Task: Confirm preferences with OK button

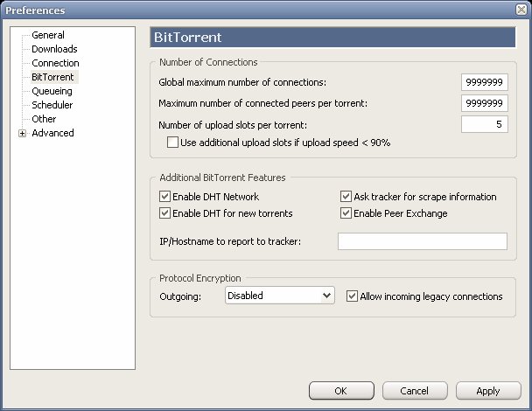Action: point(341,391)
